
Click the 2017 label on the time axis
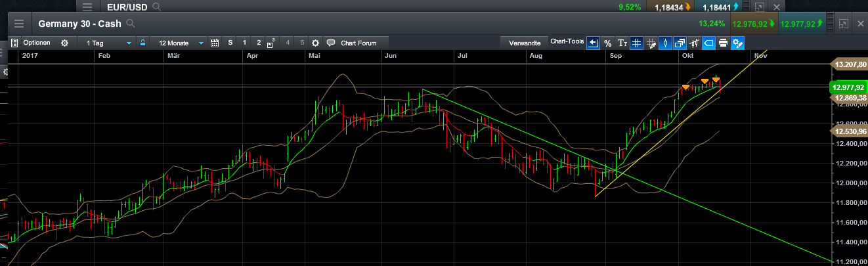(x=30, y=56)
